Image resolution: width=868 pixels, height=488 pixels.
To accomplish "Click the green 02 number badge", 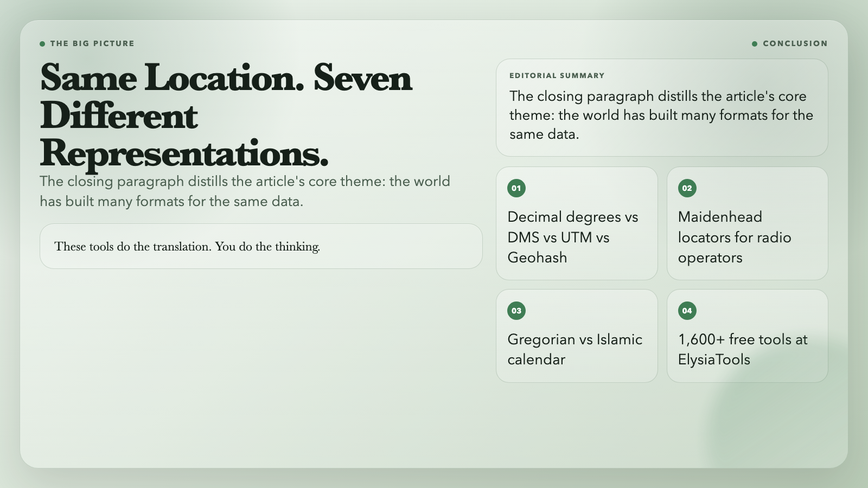I will pyautogui.click(x=687, y=188).
